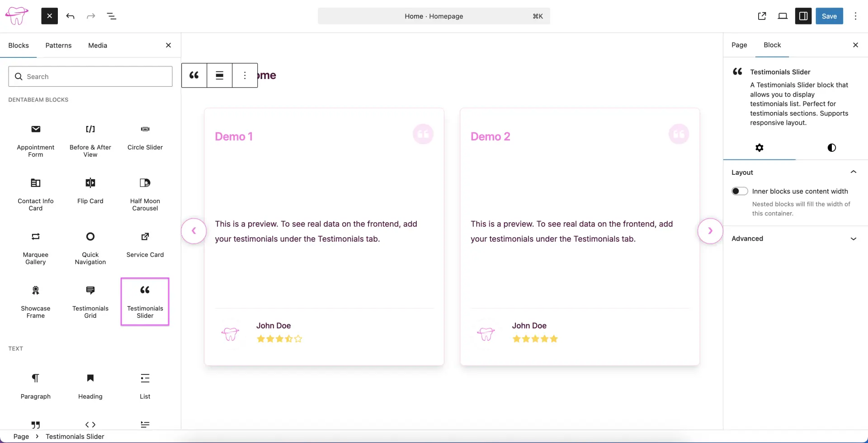Click the block type quote icon in toolbar
Image resolution: width=868 pixels, height=443 pixels.
pos(194,75)
